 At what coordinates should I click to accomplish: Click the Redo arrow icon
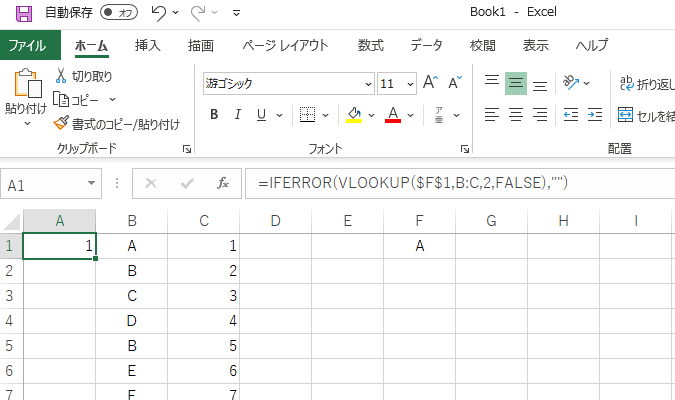[198, 13]
